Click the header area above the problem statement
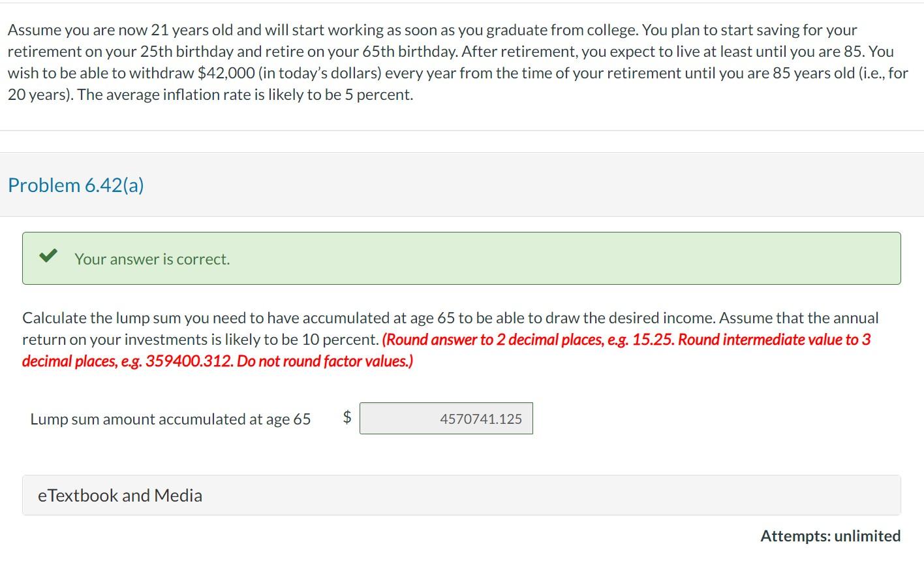 tap(461, 3)
